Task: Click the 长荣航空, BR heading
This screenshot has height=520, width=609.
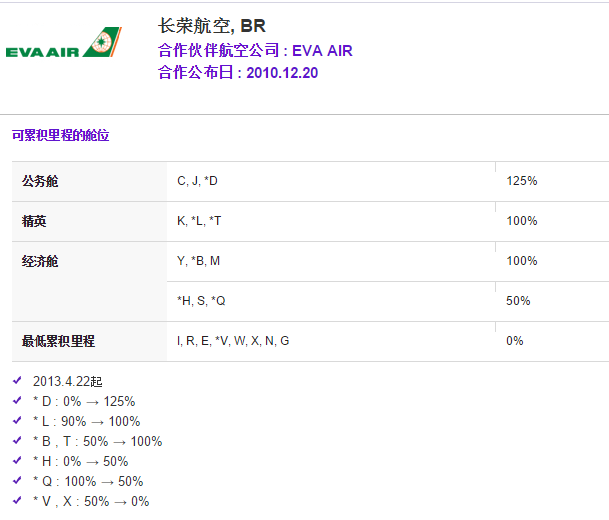Action: point(212,26)
